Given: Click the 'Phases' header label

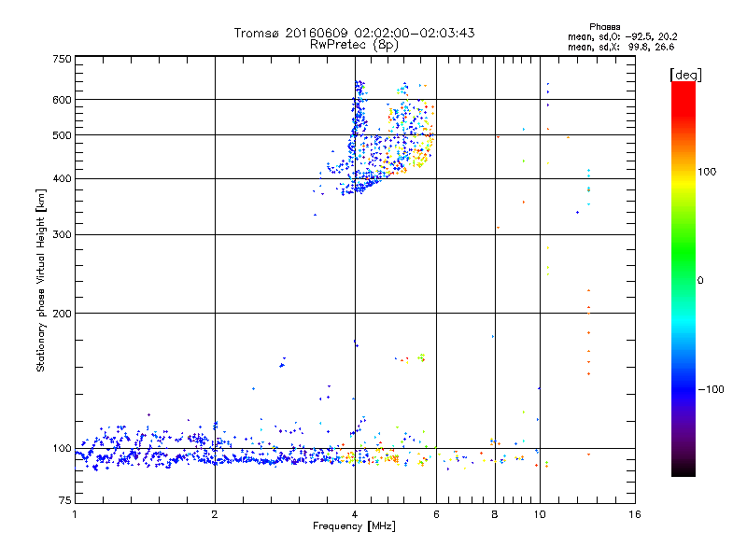Looking at the screenshot, I should click(604, 27).
